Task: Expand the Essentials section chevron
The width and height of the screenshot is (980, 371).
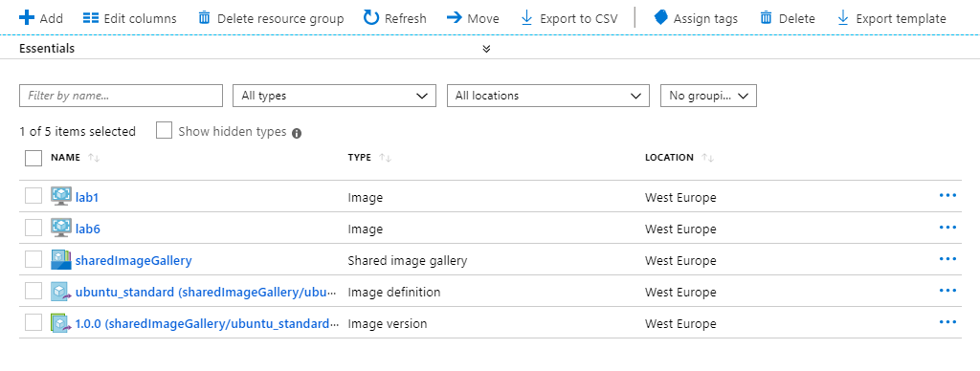Action: click(487, 49)
